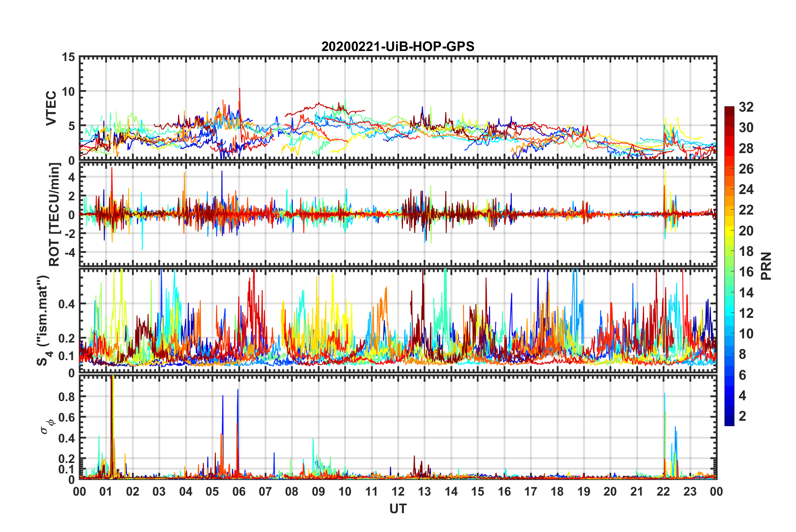Screen dimensions: 796x532
Task: Click colorbar tick label 32
Action: (x=746, y=107)
